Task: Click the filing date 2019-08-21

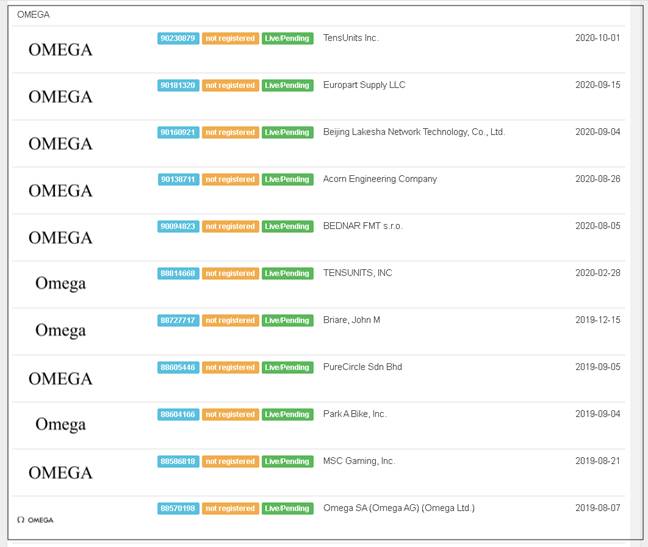Action: coord(598,461)
